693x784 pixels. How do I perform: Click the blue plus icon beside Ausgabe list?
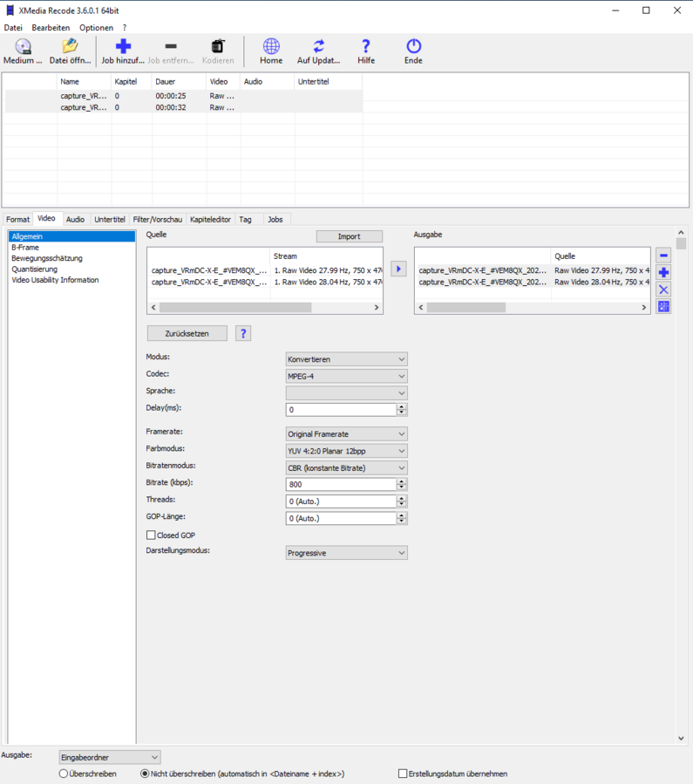(663, 273)
